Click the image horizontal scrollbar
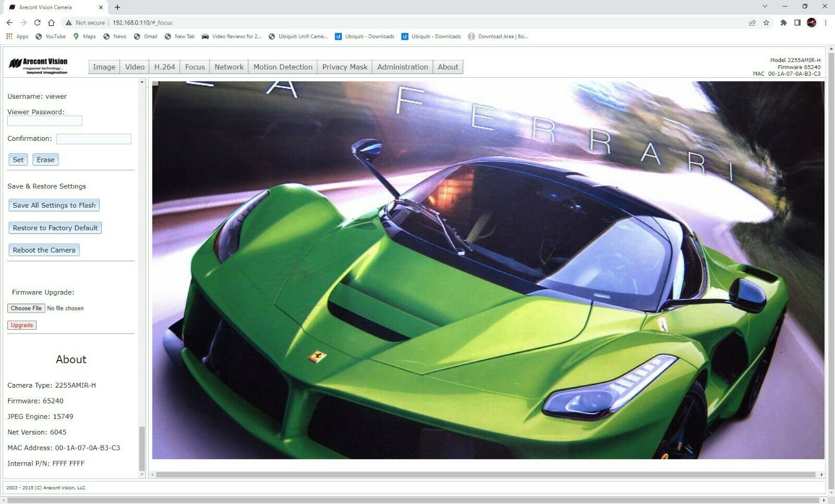Viewport: 835px width, 504px height. [x=486, y=475]
